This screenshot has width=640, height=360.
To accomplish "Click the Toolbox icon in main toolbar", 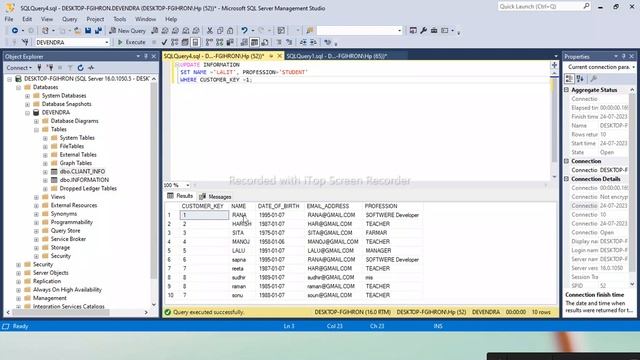I will point(434,31).
